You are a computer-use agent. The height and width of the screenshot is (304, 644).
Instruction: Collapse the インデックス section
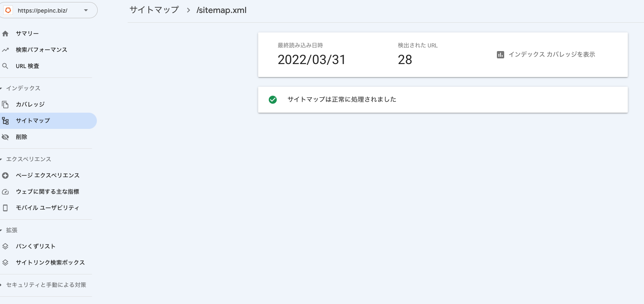(x=20, y=88)
